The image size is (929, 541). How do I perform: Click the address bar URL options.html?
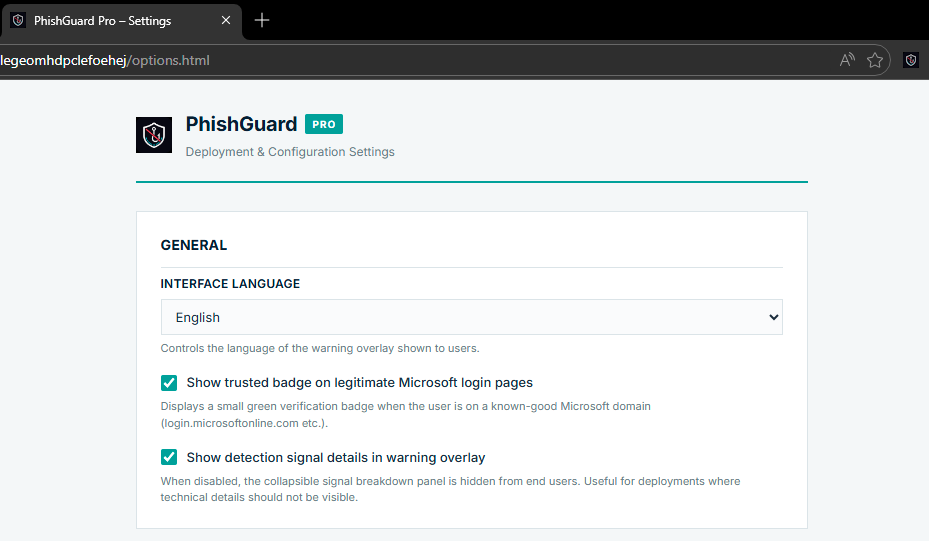point(105,60)
